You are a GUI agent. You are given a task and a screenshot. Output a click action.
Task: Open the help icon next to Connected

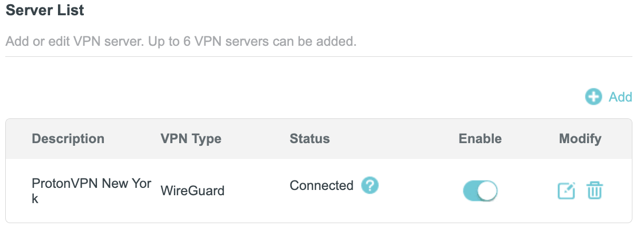pos(370,185)
